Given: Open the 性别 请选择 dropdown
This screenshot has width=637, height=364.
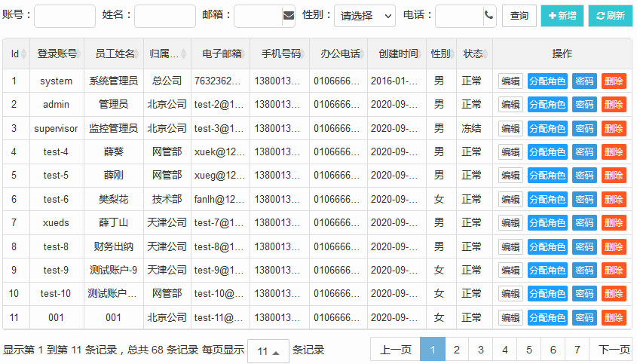Looking at the screenshot, I should click(x=364, y=16).
